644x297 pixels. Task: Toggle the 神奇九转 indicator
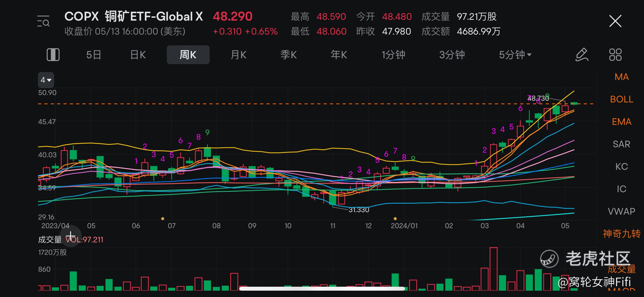coord(622,234)
